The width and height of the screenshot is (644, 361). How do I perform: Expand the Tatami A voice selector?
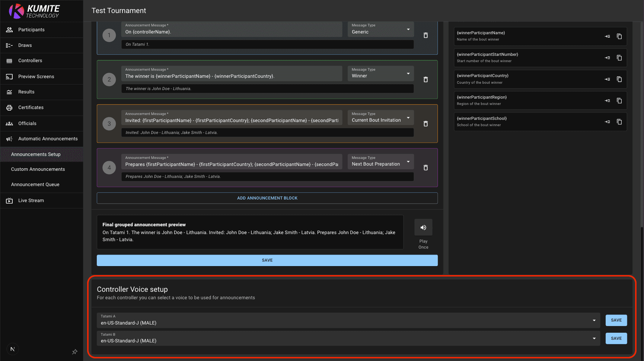click(594, 320)
